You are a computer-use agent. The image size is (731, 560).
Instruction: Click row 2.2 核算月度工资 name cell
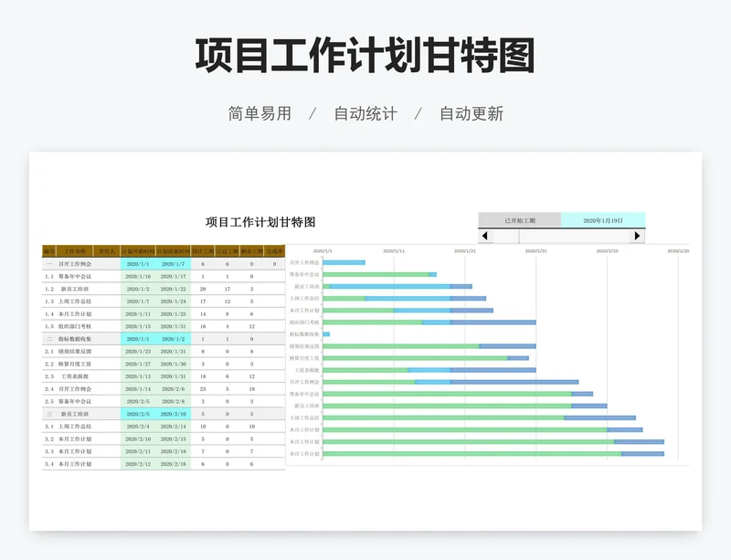pyautogui.click(x=75, y=365)
